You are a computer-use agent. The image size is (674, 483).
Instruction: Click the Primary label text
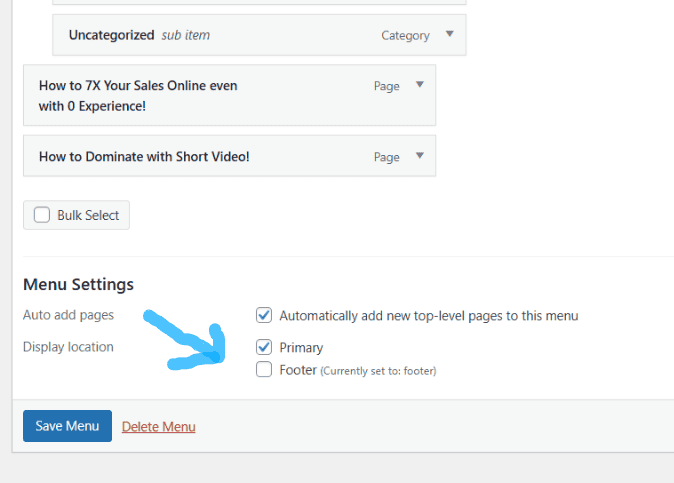tap(301, 348)
